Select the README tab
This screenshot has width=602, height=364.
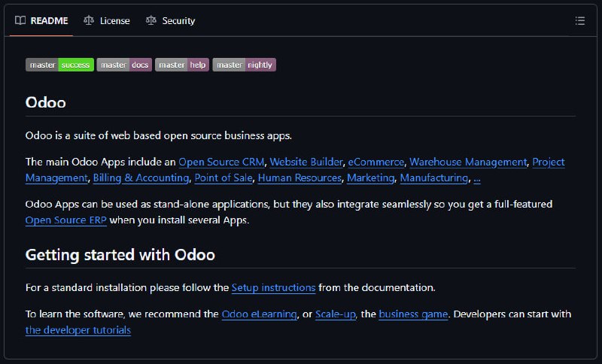(41, 21)
